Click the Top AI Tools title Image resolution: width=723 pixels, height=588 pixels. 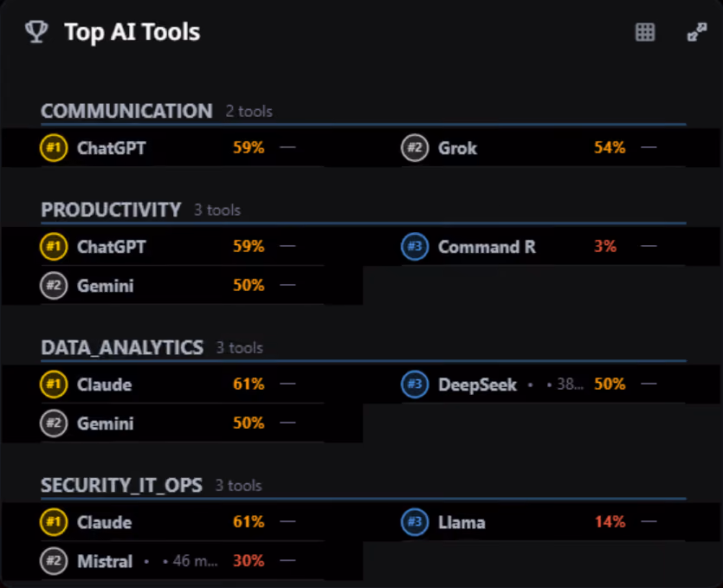tap(132, 32)
